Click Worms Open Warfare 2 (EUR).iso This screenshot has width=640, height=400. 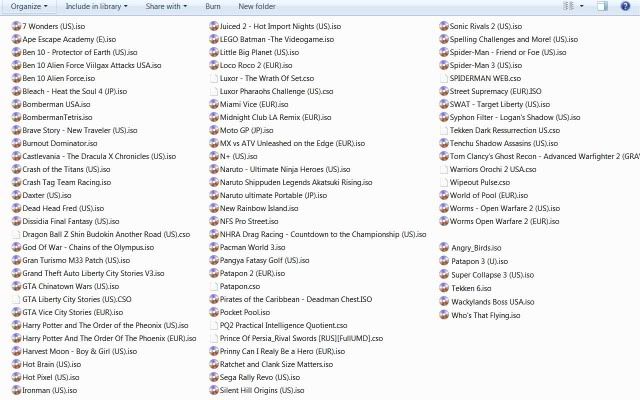click(x=504, y=221)
